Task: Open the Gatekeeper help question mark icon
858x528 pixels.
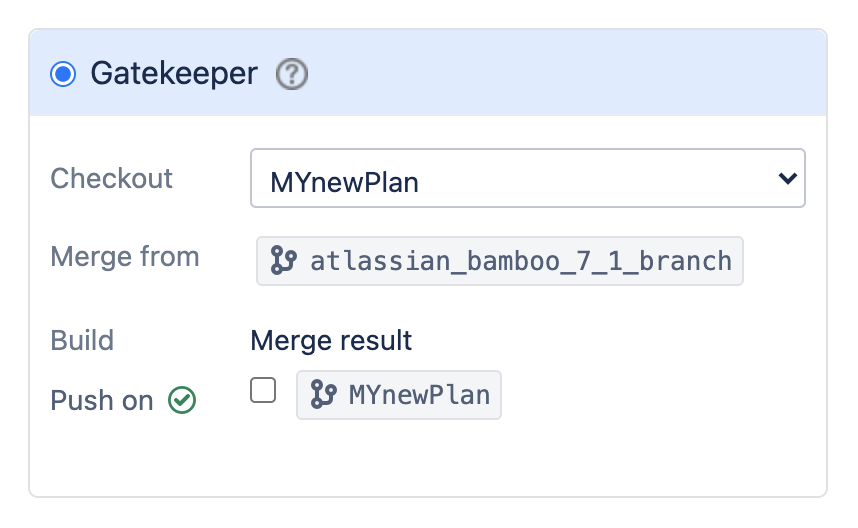Action: 292,74
